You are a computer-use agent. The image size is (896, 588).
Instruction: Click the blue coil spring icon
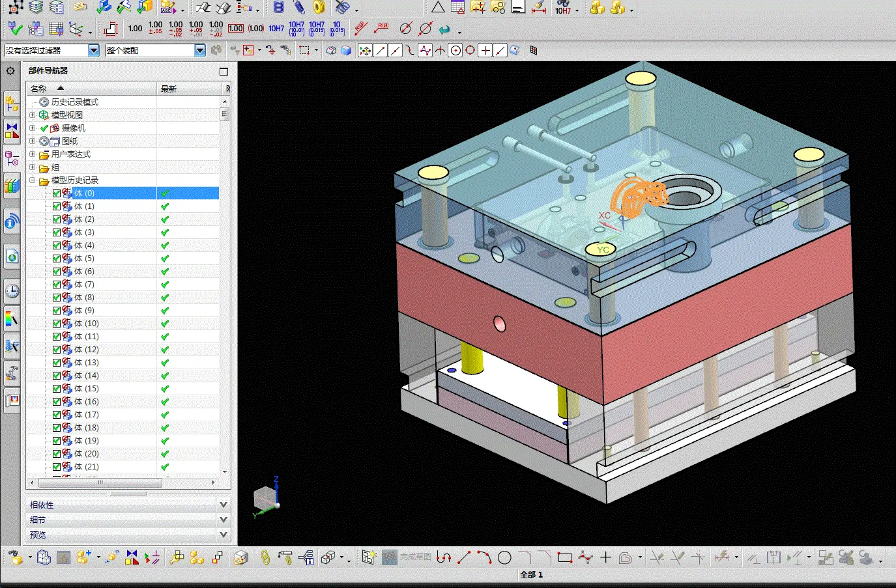(278, 8)
